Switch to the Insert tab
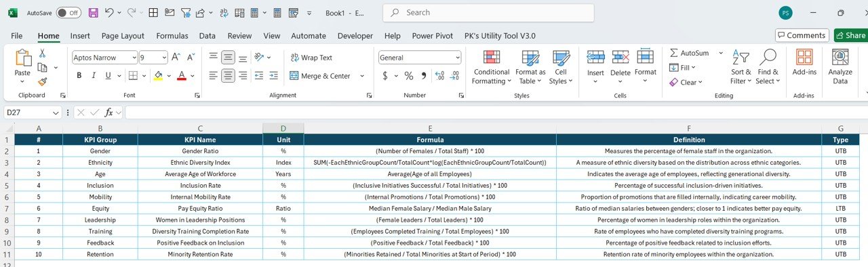 coord(80,36)
